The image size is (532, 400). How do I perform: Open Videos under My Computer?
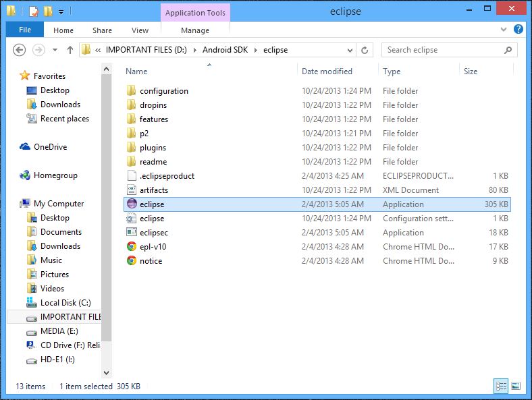(52, 289)
